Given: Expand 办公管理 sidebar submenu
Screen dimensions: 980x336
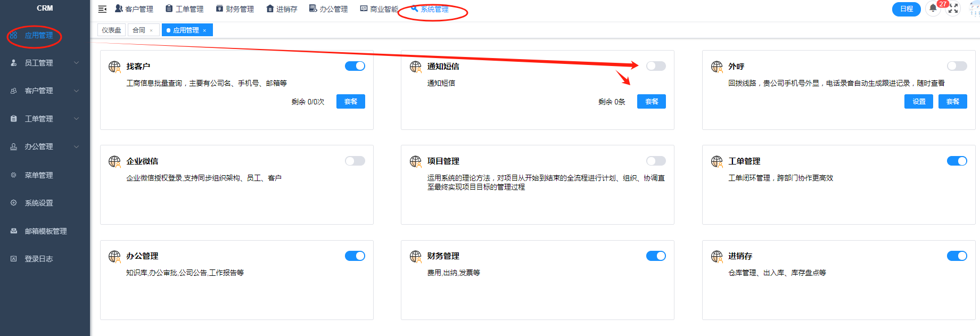Looking at the screenshot, I should coord(45,146).
